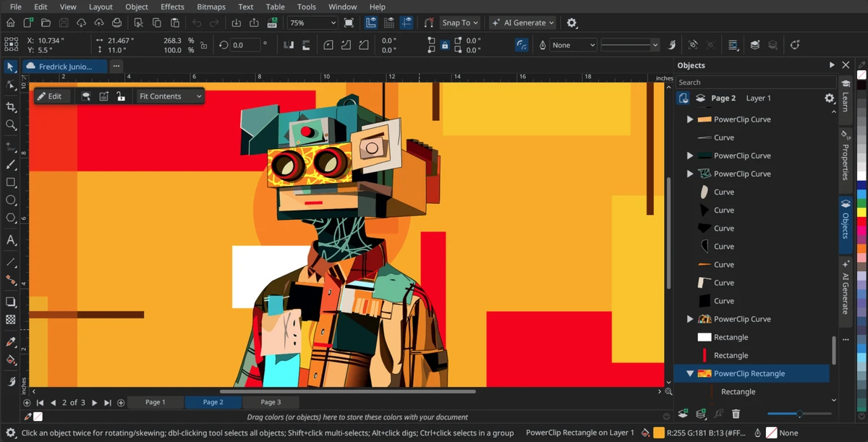Toggle lock PowerClip contents button
The height and width of the screenshot is (442, 868).
(x=121, y=96)
